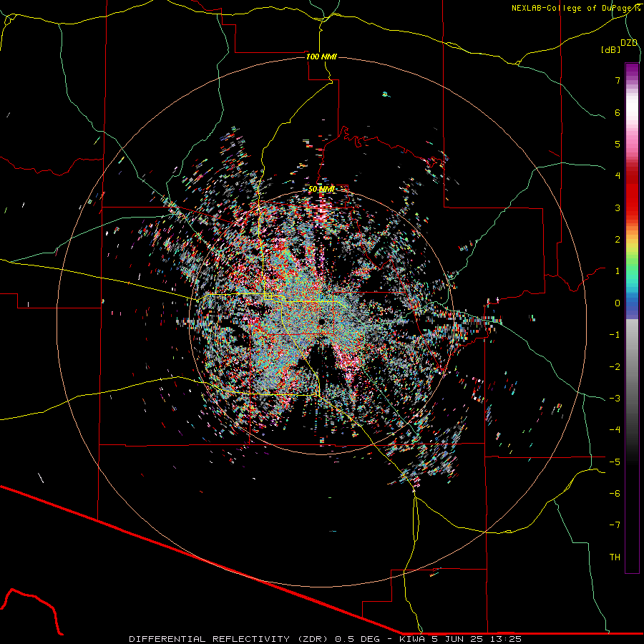
Task: Click the 5 dB label on the scale
Action: [618, 144]
